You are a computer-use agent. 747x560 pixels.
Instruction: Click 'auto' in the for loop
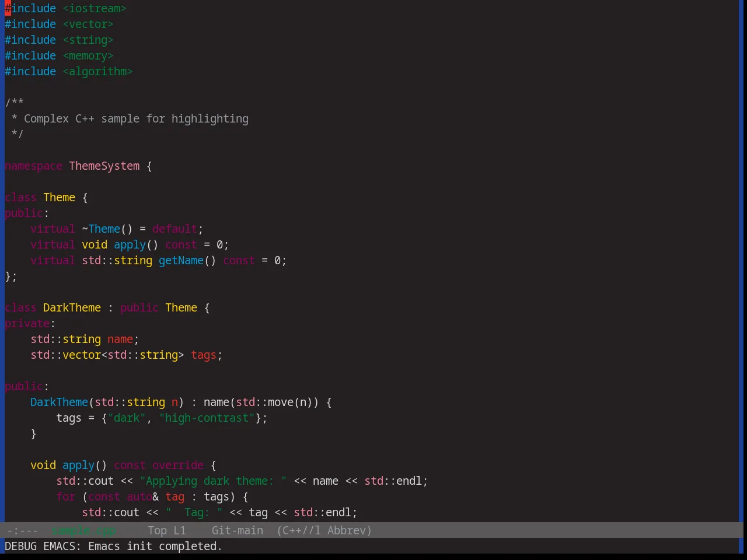click(x=139, y=496)
